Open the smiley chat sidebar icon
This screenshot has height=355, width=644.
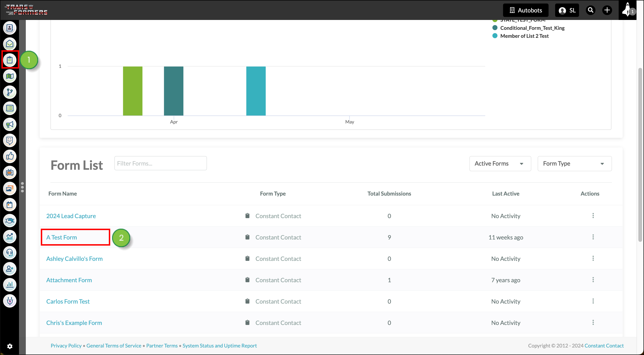pos(10,140)
